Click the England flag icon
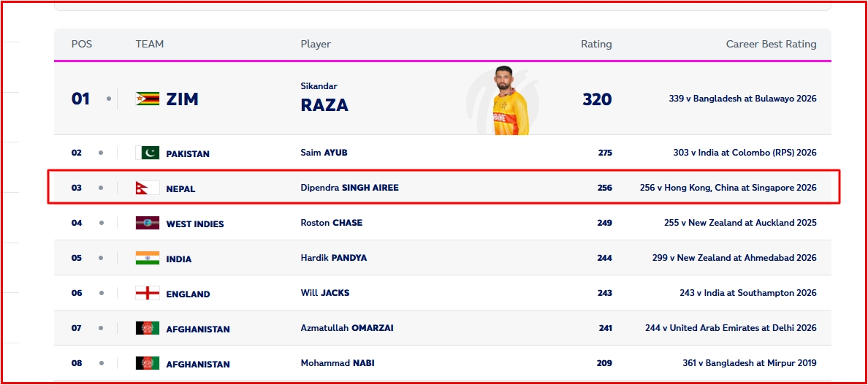Screen dimensions: 868x385 148,293
